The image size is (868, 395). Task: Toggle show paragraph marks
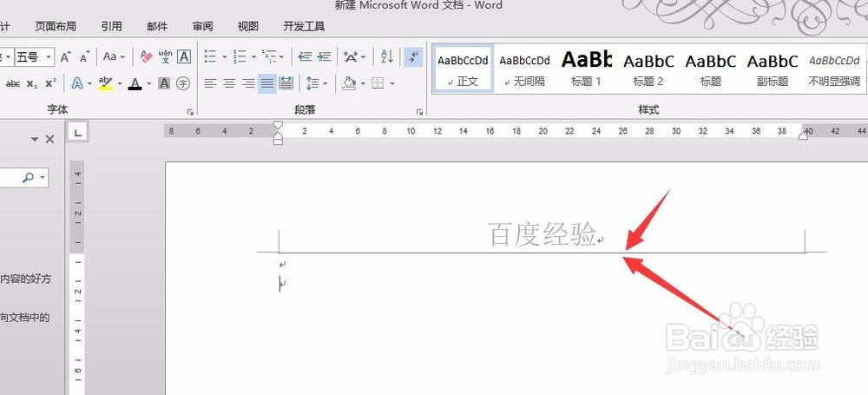[413, 56]
